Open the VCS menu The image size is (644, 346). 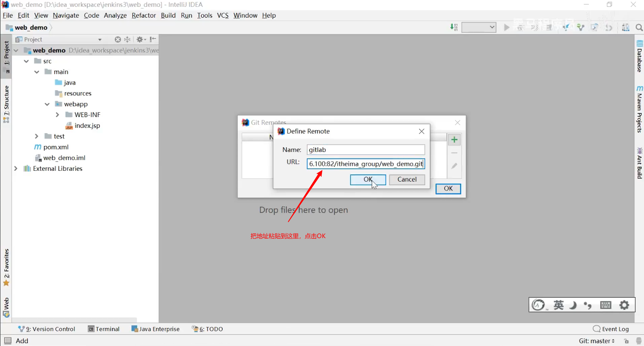pos(223,15)
